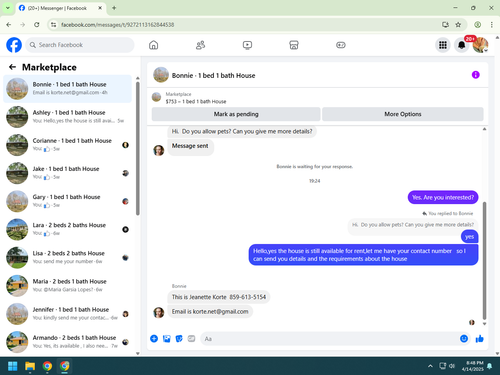
Task: Open the Friends icon in top navigation
Action: (200, 45)
